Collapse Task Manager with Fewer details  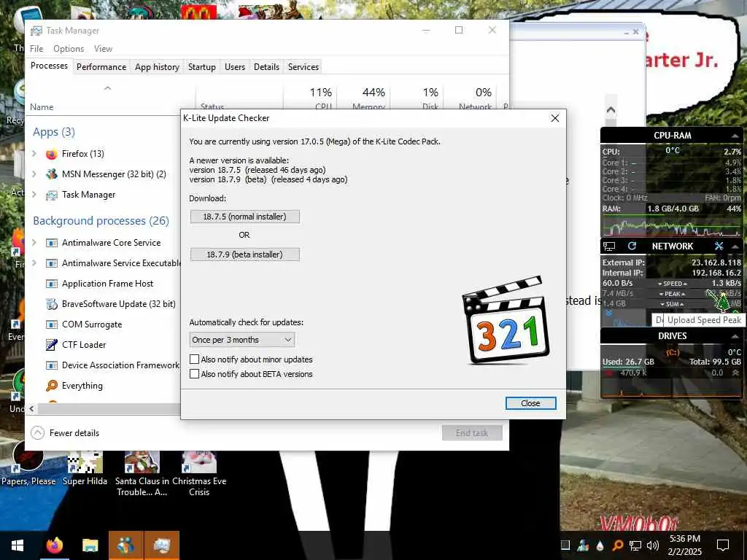[65, 433]
